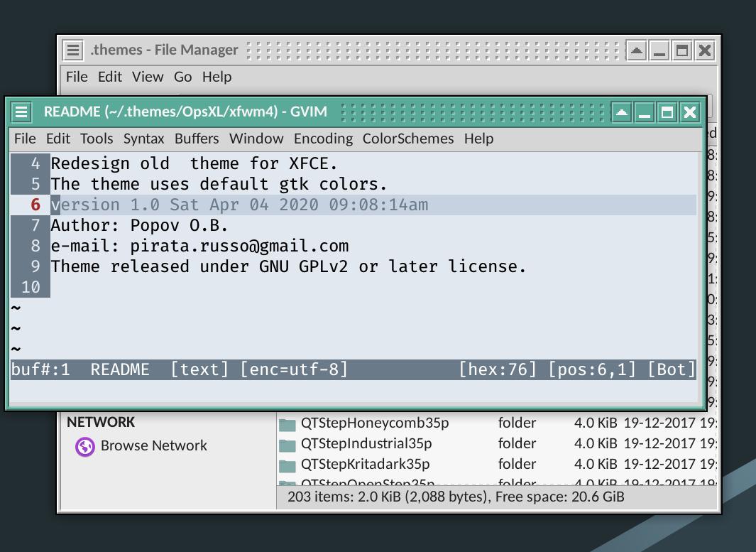Image resolution: width=756 pixels, height=552 pixels.
Task: Open File Manager's Help menu
Action: 217,77
